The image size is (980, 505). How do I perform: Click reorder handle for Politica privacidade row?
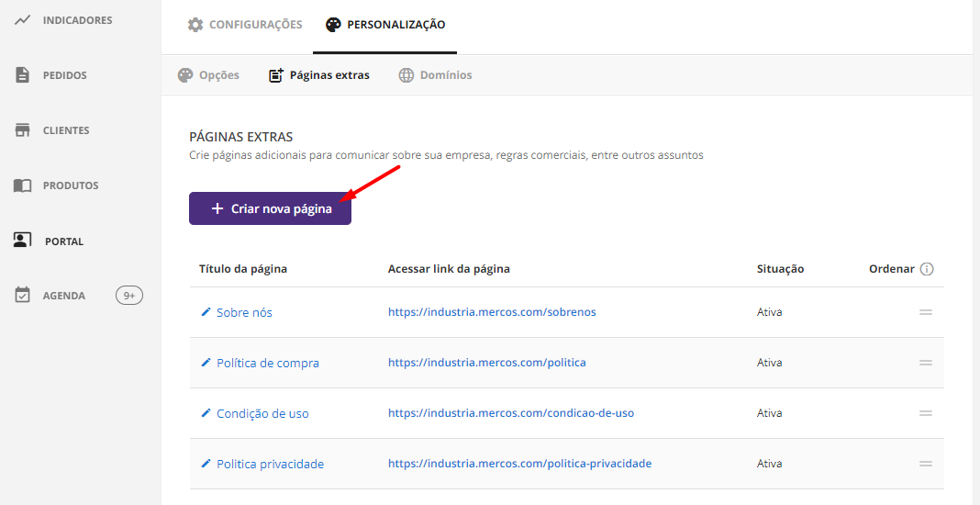(x=926, y=464)
